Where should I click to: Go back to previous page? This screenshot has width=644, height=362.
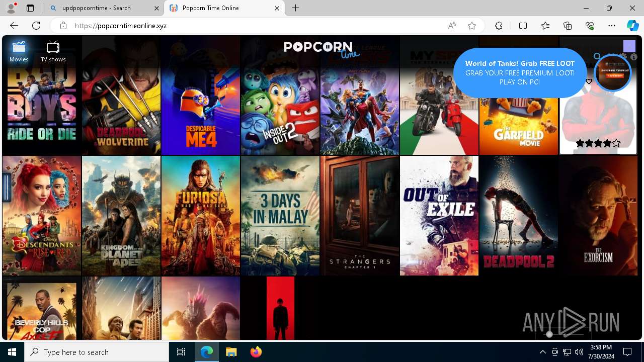[14, 26]
